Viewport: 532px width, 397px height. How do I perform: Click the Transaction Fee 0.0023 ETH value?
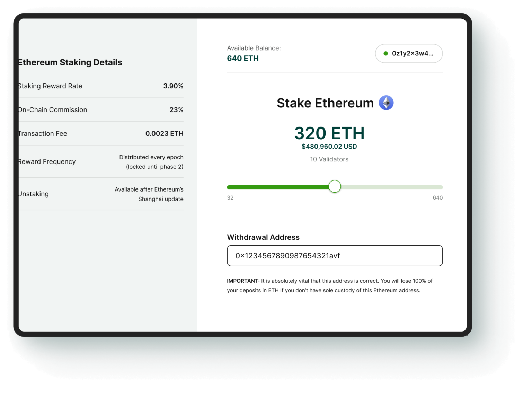pos(165,133)
